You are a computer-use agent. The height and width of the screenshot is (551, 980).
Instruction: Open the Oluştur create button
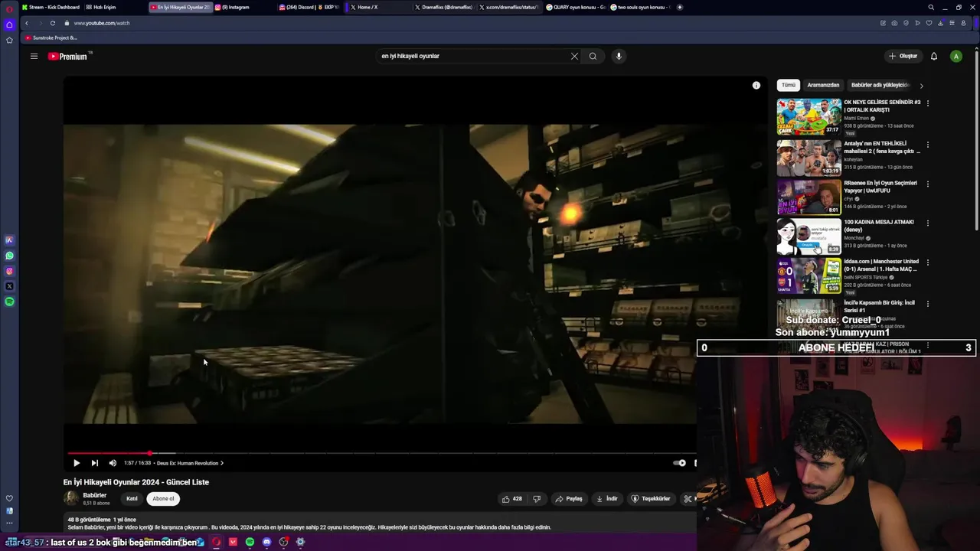coord(903,56)
